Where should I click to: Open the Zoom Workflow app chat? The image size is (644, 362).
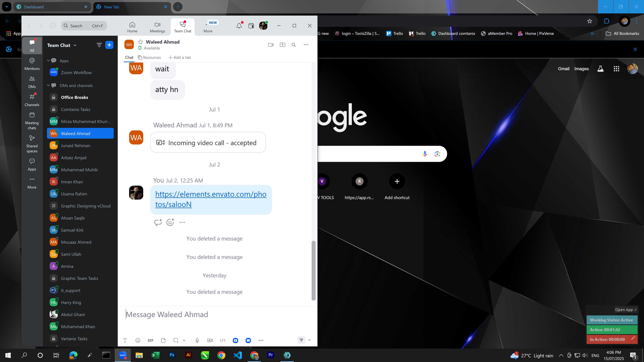click(80, 72)
